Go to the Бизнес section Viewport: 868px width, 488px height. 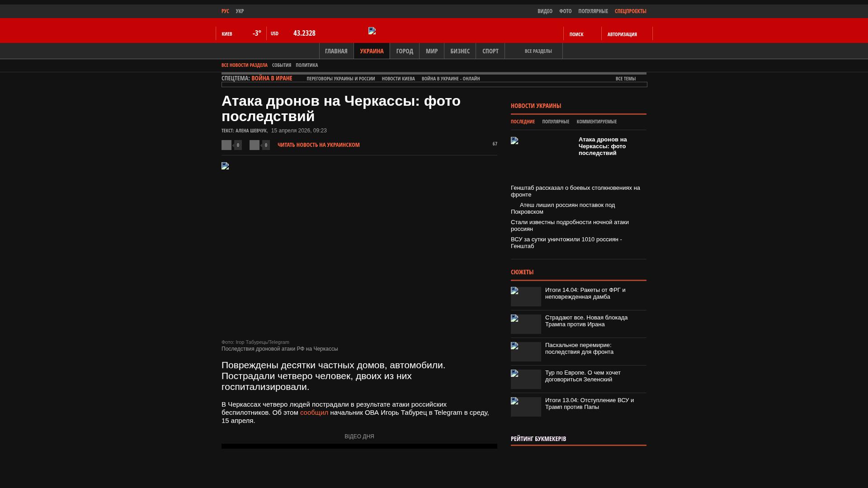pos(460,51)
